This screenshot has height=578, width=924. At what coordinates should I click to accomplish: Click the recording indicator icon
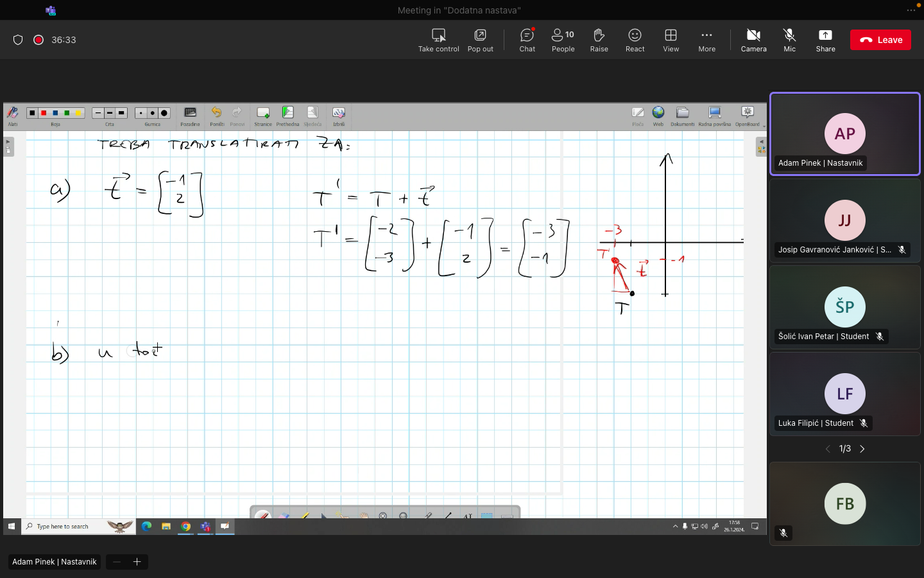[x=38, y=40]
